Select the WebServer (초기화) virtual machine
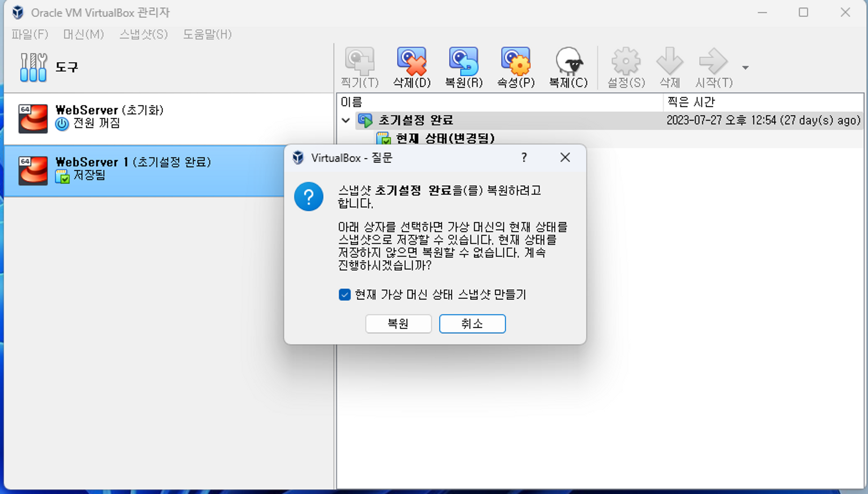This screenshot has height=494, width=868. [x=169, y=118]
